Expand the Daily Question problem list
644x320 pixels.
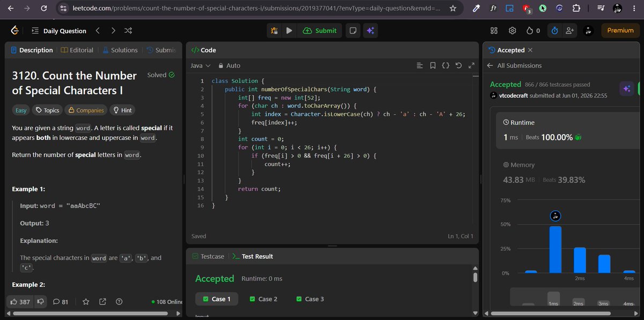click(58, 31)
